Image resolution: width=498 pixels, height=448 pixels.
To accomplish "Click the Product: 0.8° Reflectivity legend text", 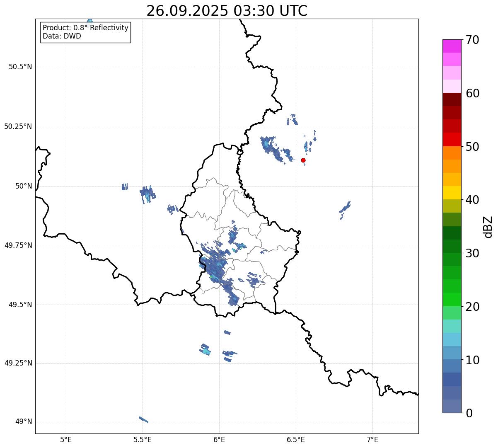I will (86, 28).
